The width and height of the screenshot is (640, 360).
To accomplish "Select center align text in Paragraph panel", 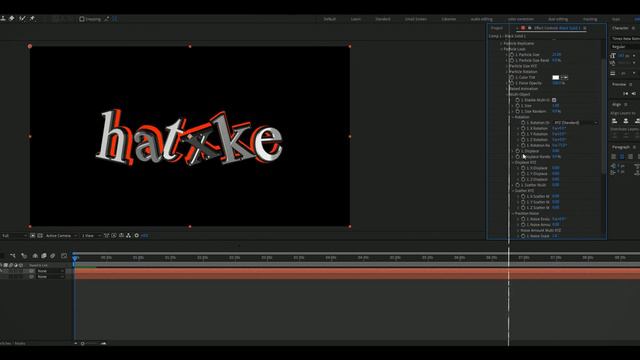I will click(x=622, y=157).
